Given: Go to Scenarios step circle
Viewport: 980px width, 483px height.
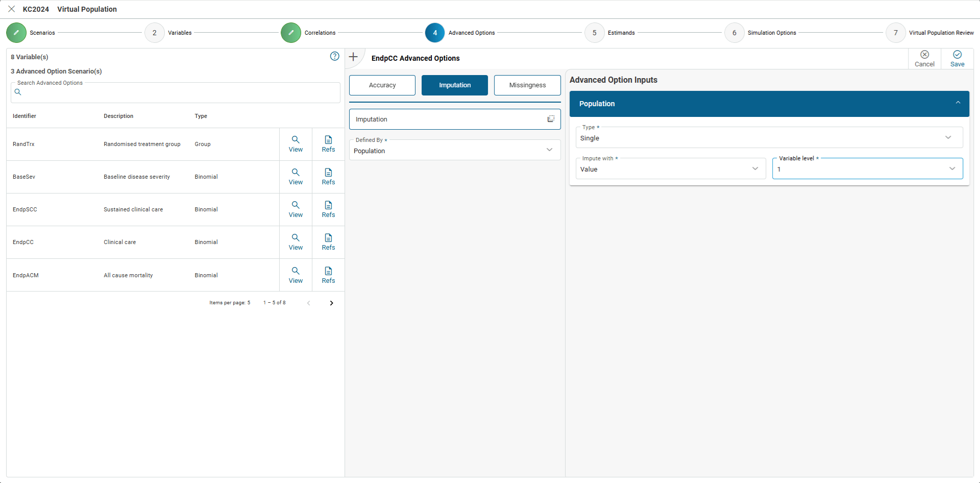Looking at the screenshot, I should pos(16,33).
